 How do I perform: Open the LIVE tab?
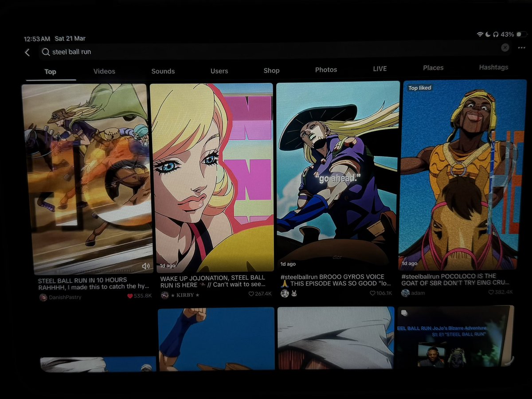tap(379, 69)
